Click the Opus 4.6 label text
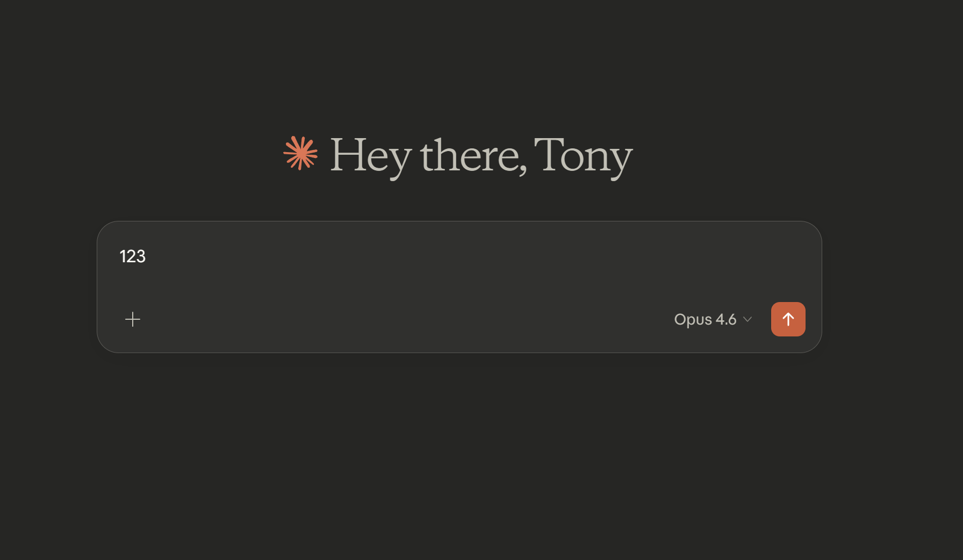 click(x=705, y=319)
